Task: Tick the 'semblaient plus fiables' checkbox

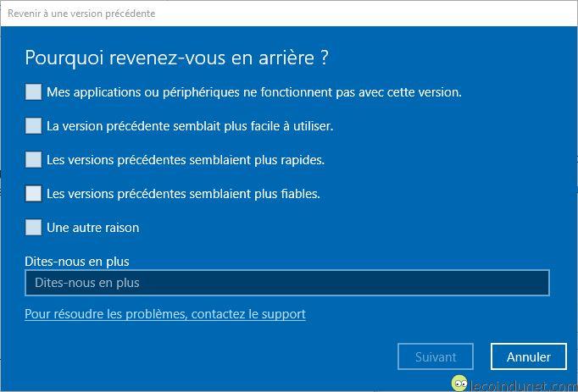Action: [33, 193]
